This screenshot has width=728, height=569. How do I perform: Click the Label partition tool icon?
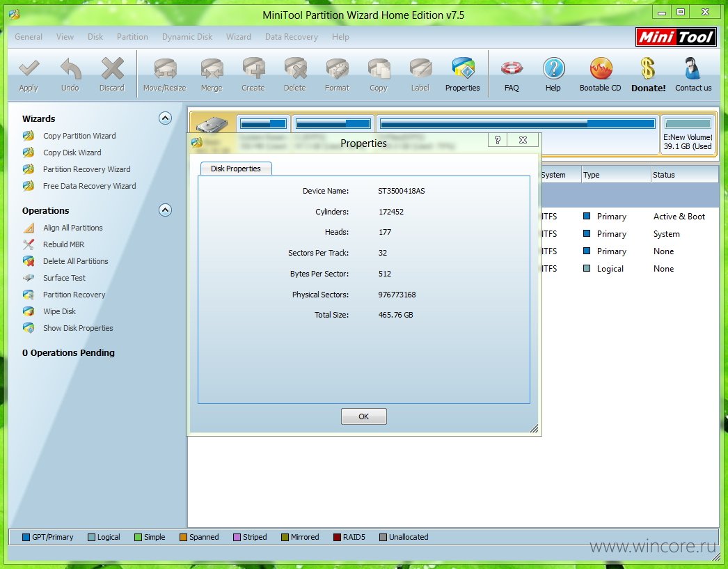coord(420,69)
